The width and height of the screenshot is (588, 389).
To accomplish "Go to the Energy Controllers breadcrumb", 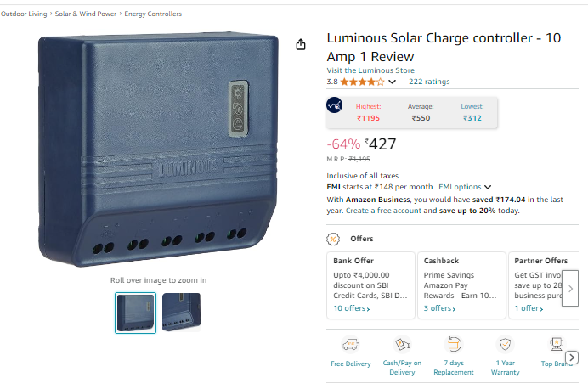I will tap(153, 14).
